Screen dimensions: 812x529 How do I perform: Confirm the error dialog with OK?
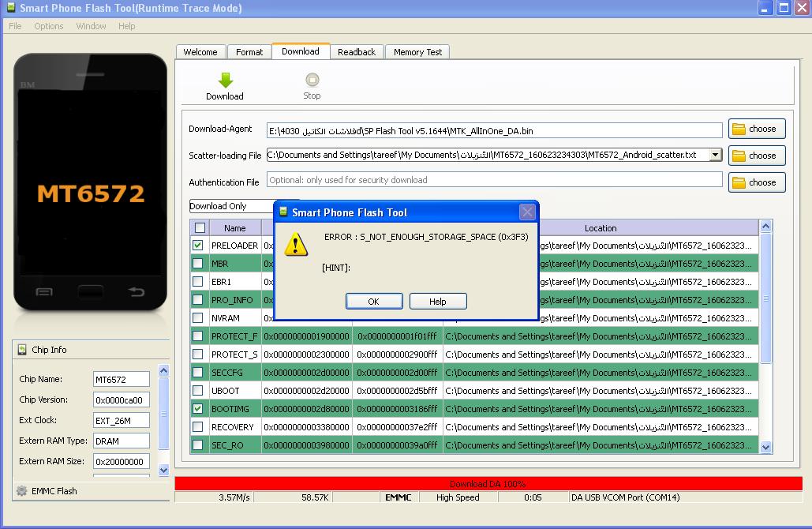(x=374, y=302)
